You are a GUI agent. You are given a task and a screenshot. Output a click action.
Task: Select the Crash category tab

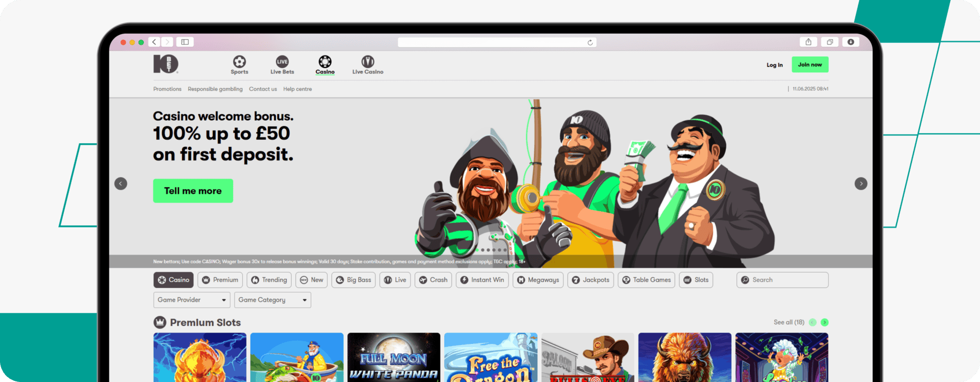point(433,280)
